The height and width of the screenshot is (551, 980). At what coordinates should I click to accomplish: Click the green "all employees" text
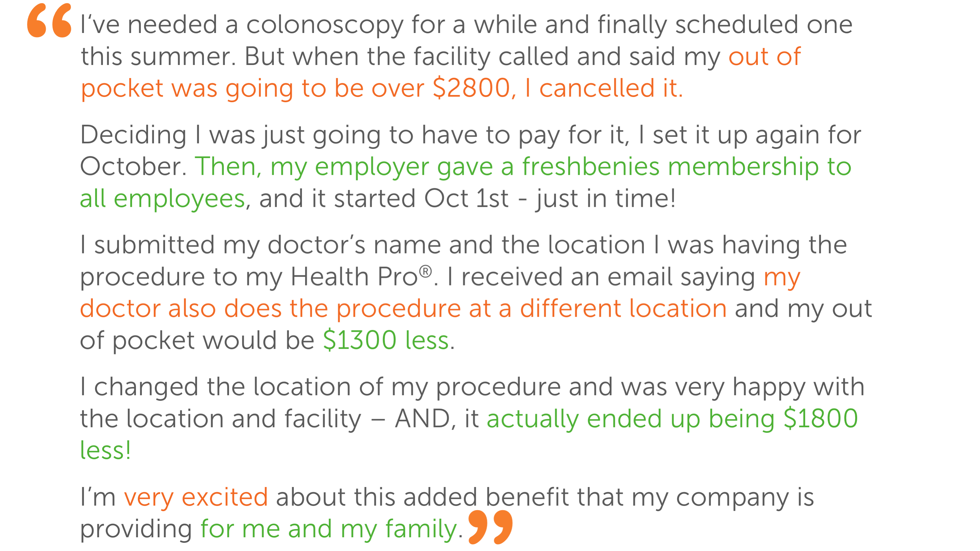point(162,199)
